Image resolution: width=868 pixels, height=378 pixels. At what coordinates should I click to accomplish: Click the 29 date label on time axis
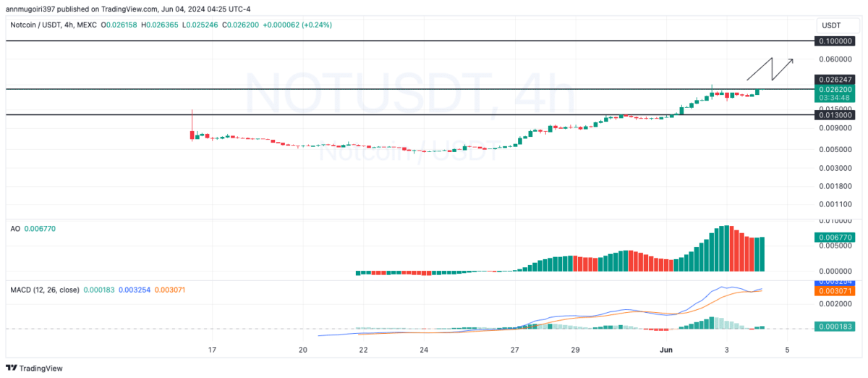click(x=575, y=350)
